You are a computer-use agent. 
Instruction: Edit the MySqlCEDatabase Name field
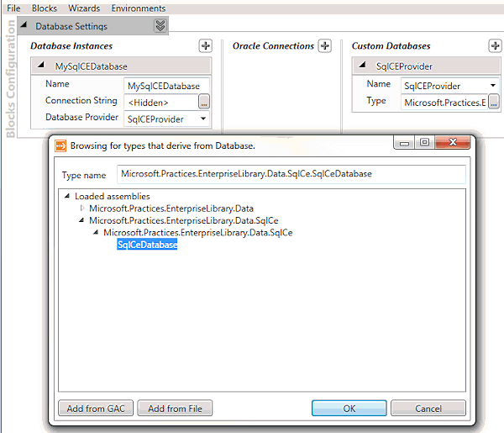[x=166, y=86]
